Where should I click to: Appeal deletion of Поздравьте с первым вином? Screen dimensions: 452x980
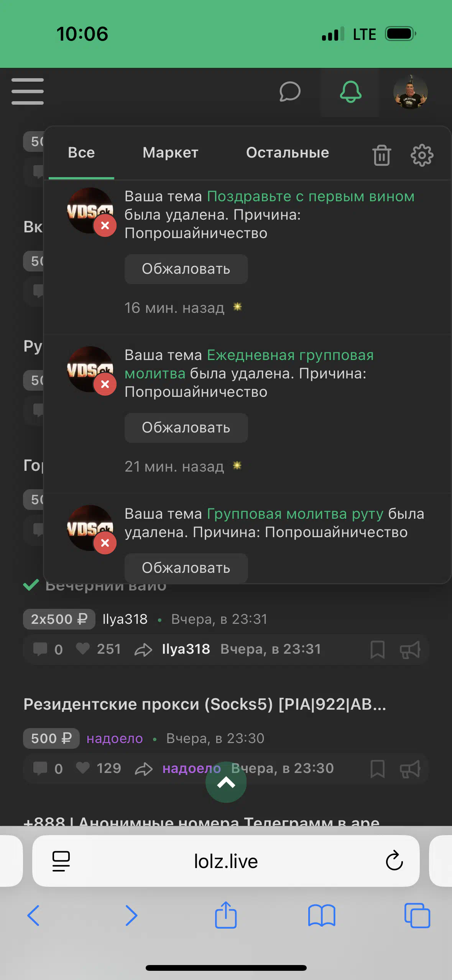point(186,269)
